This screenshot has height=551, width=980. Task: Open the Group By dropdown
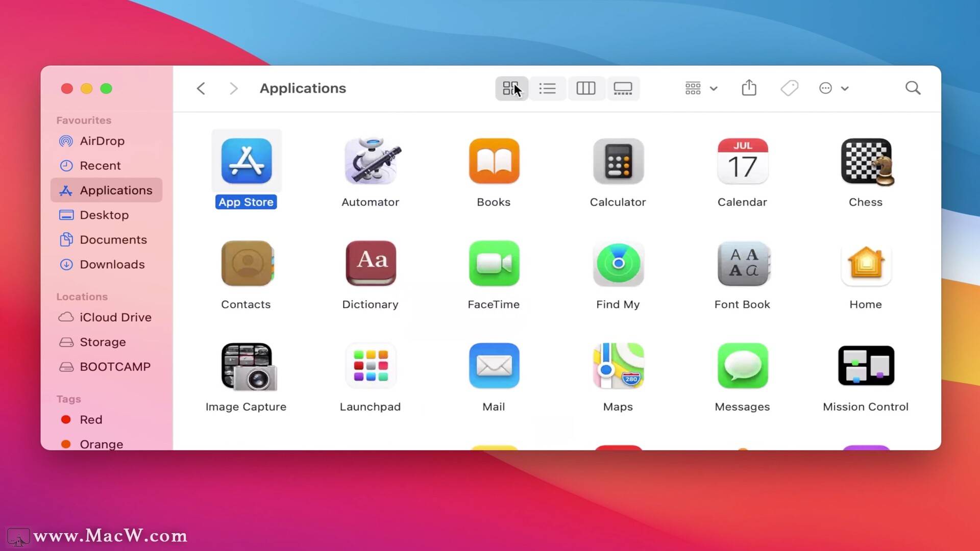[x=701, y=88]
